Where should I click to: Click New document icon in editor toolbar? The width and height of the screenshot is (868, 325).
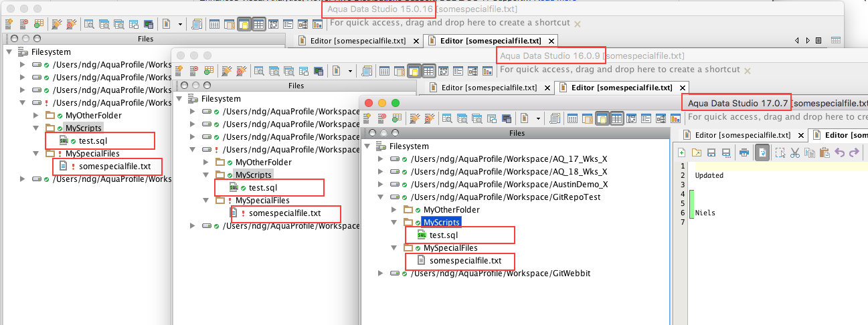(x=681, y=152)
